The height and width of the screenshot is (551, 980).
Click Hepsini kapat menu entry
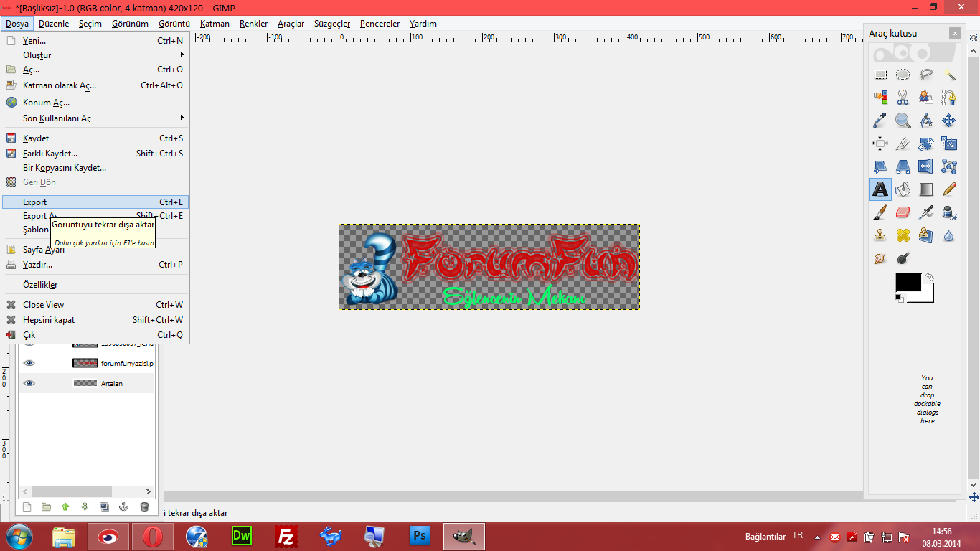point(95,320)
